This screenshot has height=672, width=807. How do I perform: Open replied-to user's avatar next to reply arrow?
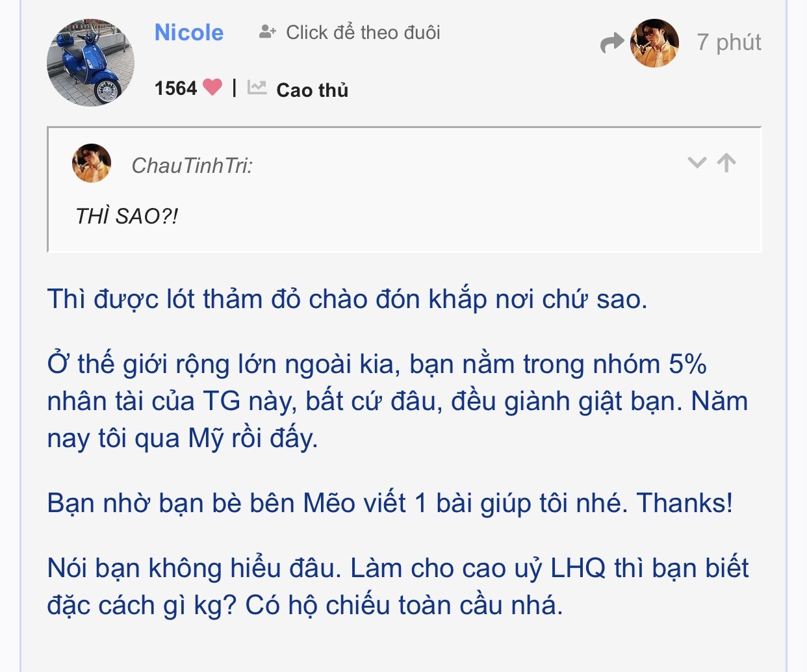tap(654, 44)
